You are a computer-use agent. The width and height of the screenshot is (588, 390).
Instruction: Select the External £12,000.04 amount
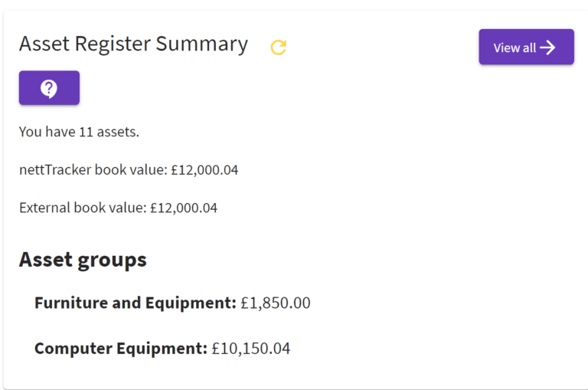pyautogui.click(x=184, y=208)
